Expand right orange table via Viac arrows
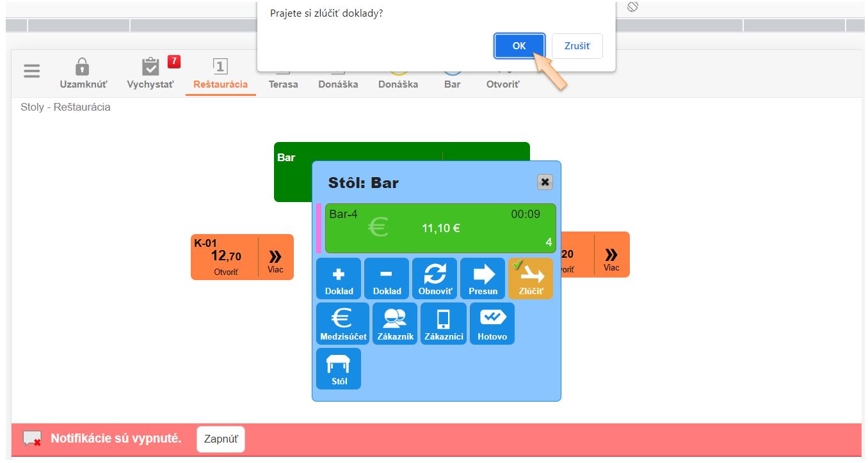This screenshot has width=868, height=463. pos(611,257)
